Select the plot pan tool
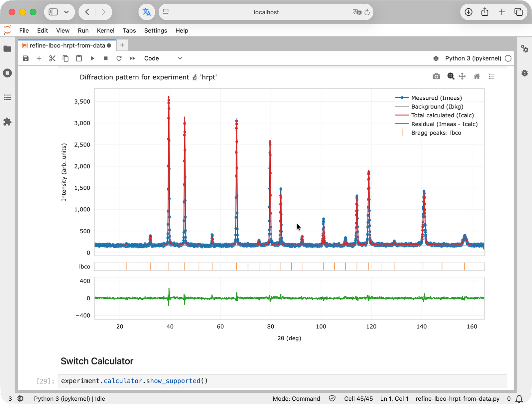The height and width of the screenshot is (404, 532). coord(462,76)
